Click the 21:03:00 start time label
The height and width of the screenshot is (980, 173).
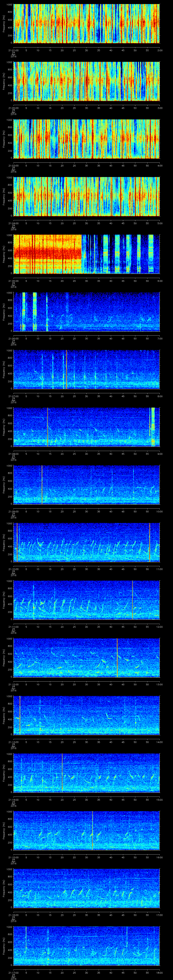(x=13, y=166)
